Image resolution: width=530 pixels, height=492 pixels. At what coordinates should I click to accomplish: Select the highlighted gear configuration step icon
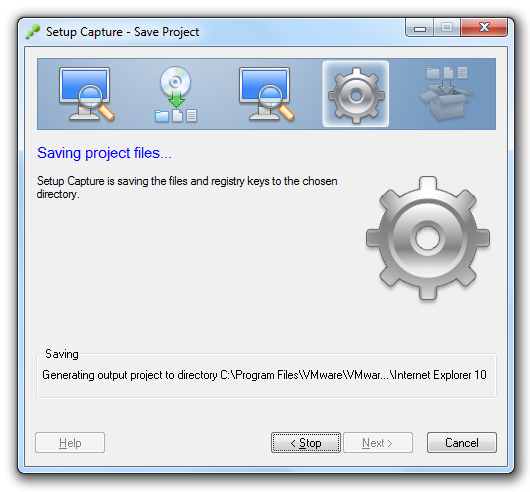[x=356, y=94]
